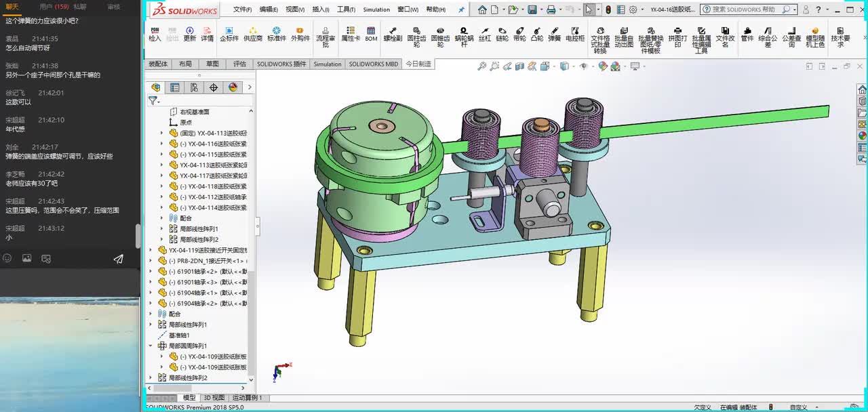Screen dimensions: 868x412
Task: Expand the (-) PR8-2DN_1 proximity switch node
Action: pyautogui.click(x=151, y=261)
